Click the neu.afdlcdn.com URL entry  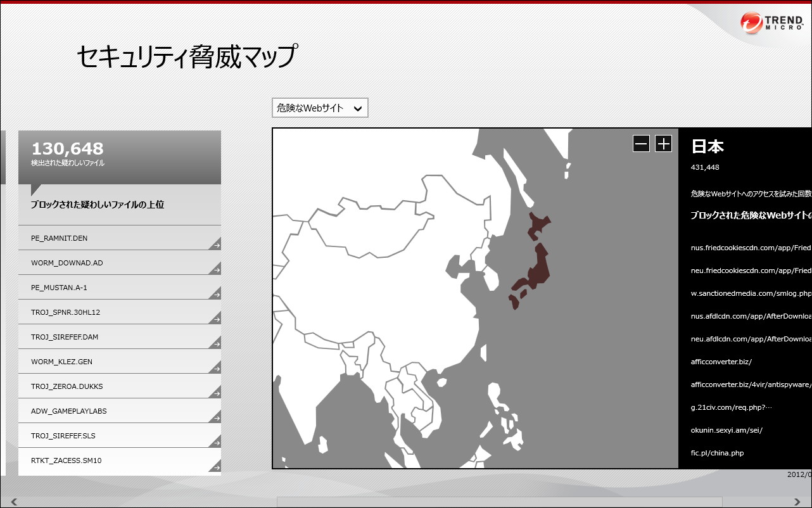click(x=751, y=339)
